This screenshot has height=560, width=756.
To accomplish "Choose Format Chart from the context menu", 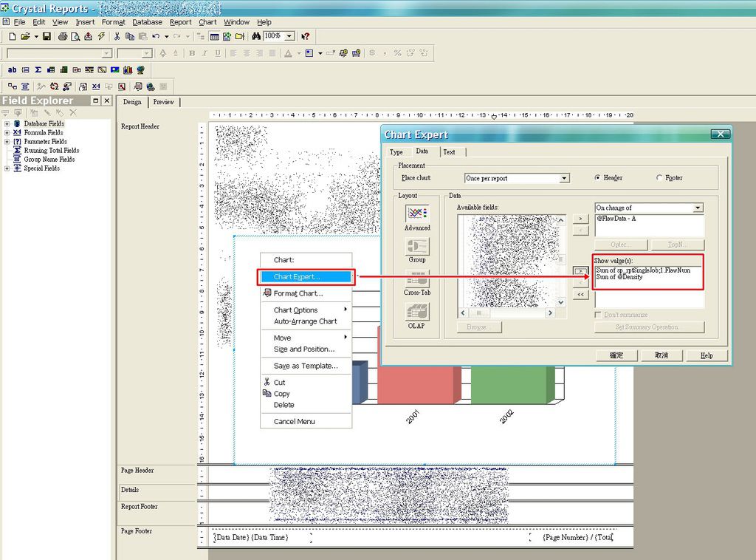I will (298, 293).
